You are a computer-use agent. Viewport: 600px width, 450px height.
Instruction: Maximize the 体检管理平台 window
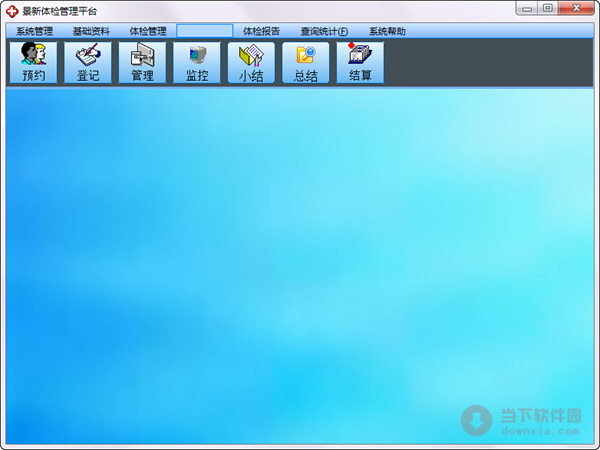click(x=548, y=8)
